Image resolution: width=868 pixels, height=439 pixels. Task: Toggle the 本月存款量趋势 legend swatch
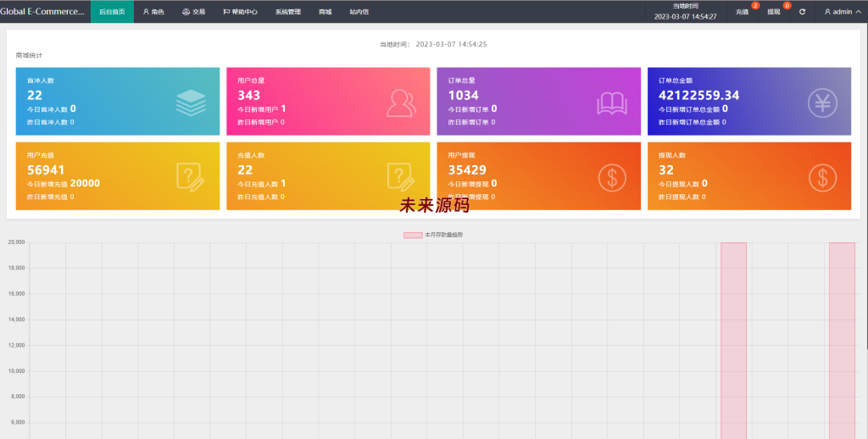[413, 236]
